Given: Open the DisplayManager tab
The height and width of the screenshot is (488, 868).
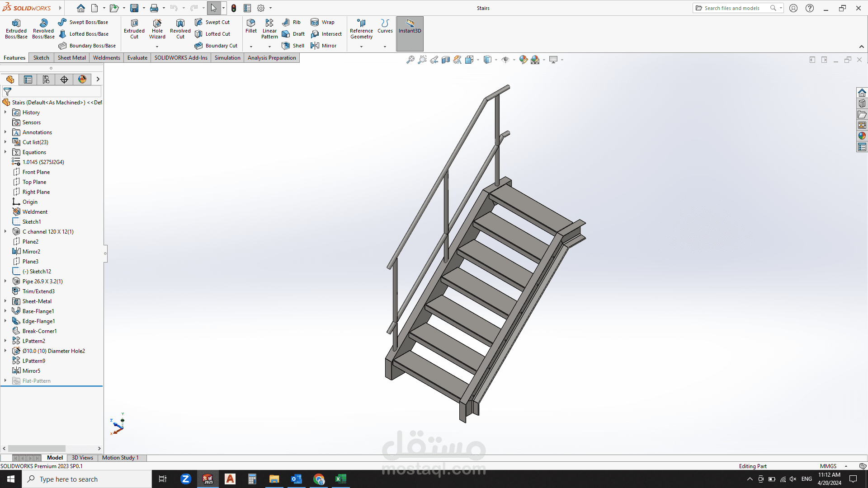Looking at the screenshot, I should point(82,80).
